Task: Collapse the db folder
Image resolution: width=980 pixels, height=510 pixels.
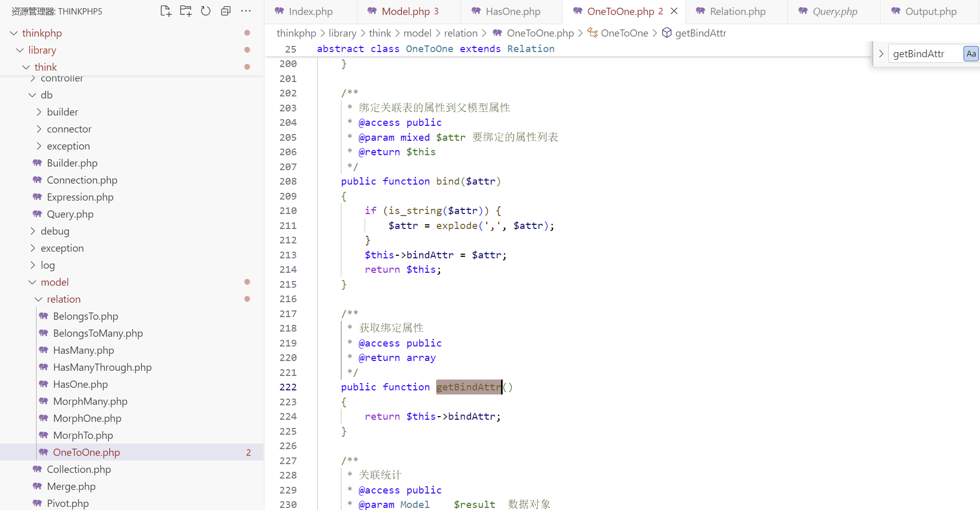Action: pos(32,95)
